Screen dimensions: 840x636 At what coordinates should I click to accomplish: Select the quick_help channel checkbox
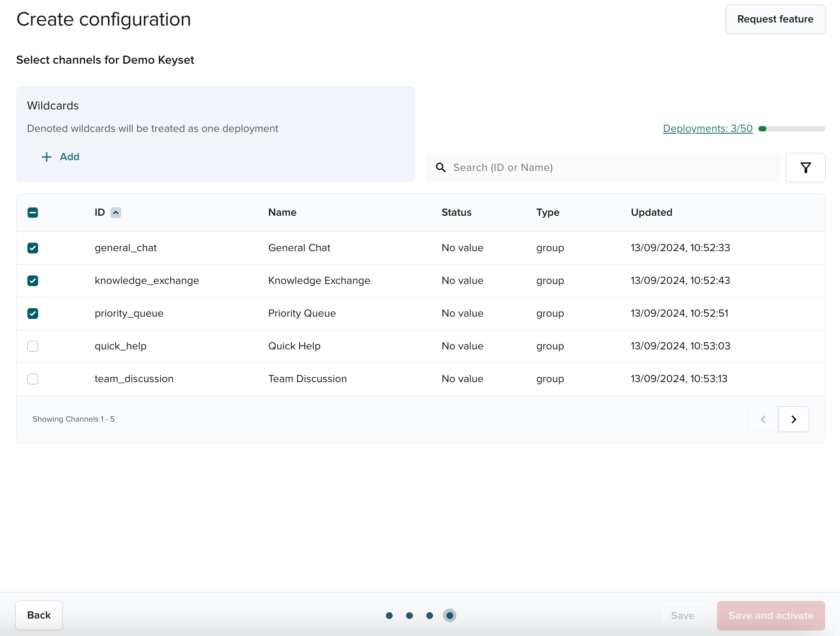pyautogui.click(x=33, y=346)
